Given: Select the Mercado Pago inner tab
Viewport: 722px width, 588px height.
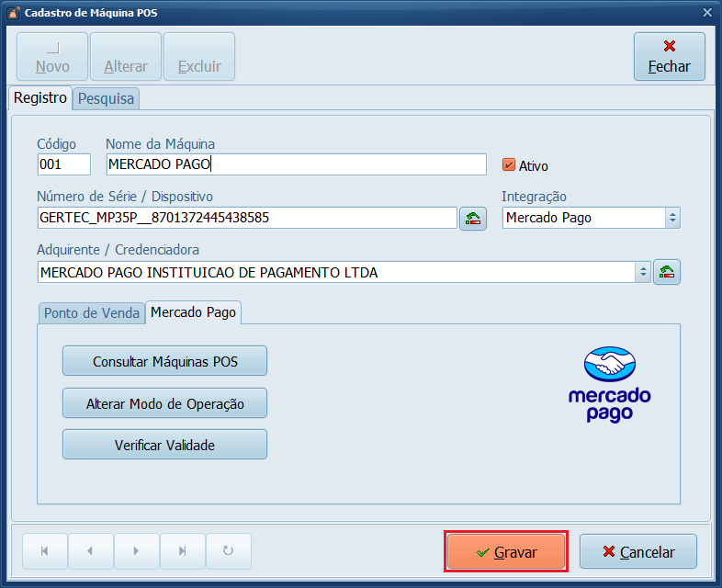Looking at the screenshot, I should click(193, 312).
